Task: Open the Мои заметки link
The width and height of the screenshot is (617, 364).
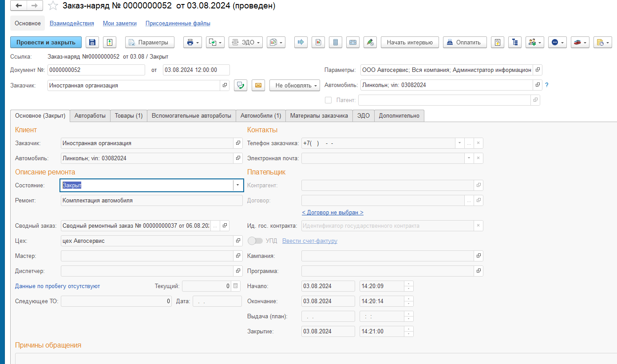Action: pyautogui.click(x=120, y=23)
